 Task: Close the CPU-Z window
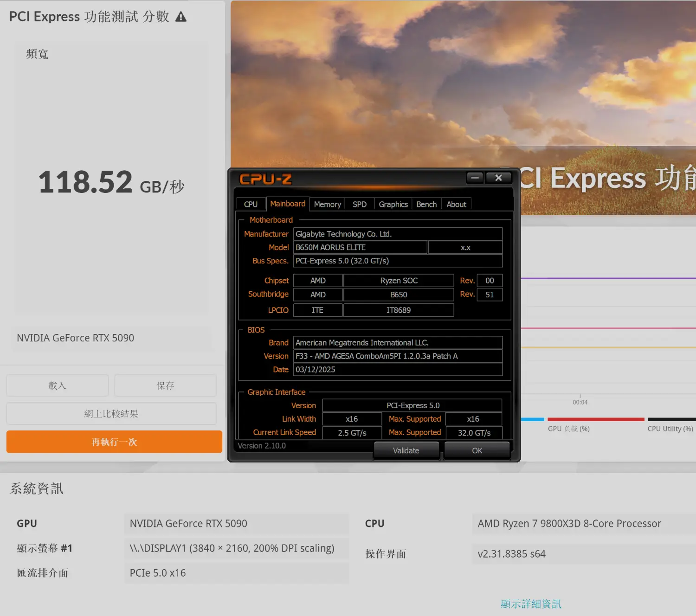[498, 178]
